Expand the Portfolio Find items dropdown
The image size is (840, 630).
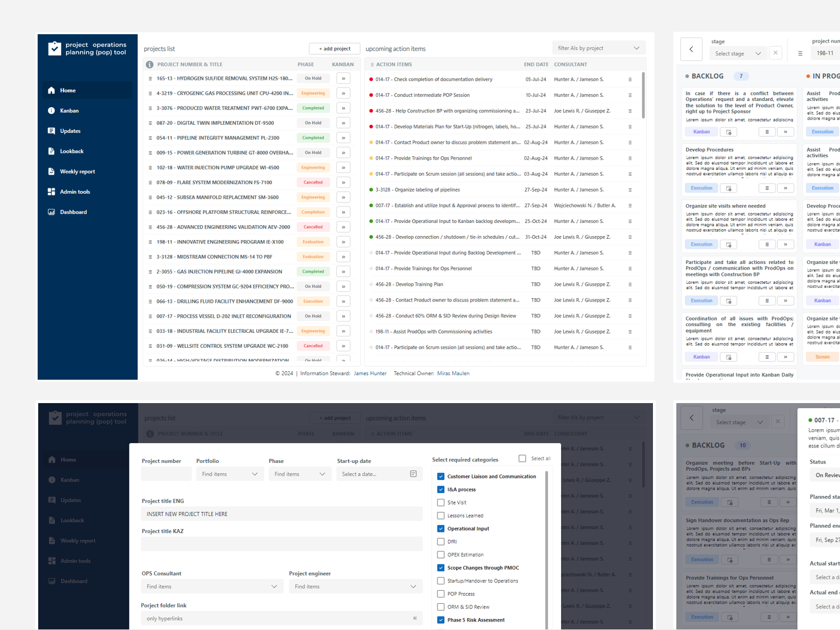click(x=230, y=473)
